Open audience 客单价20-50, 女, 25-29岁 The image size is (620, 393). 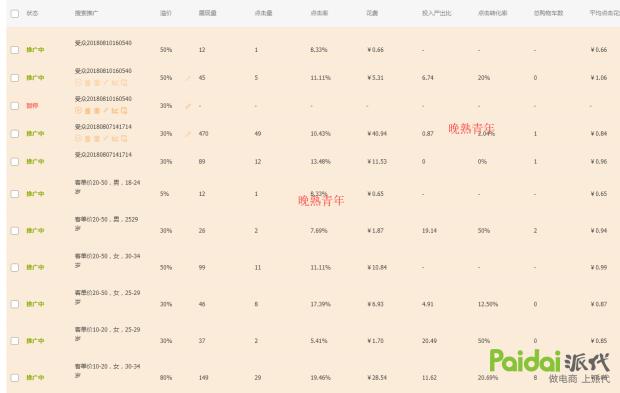[x=108, y=297]
